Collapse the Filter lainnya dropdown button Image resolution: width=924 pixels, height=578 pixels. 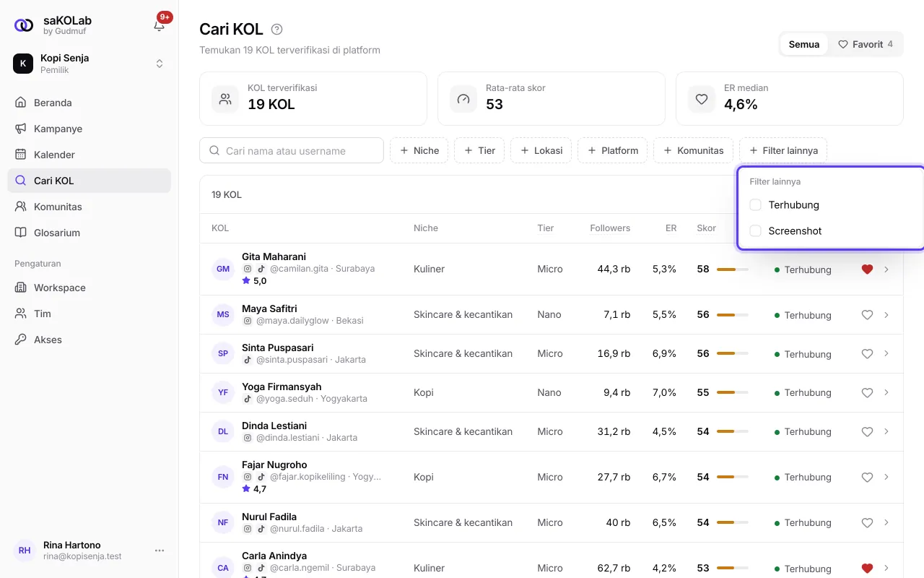pos(783,150)
